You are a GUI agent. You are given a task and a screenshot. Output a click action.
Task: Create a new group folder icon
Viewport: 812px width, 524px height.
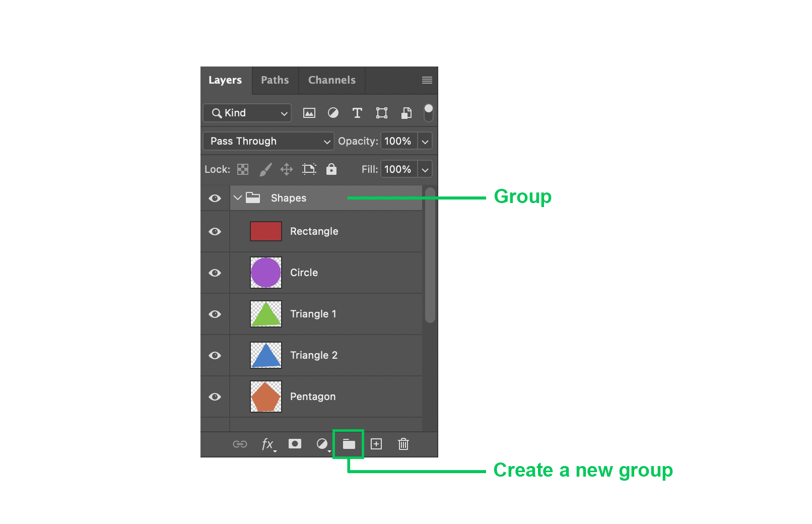click(x=349, y=444)
